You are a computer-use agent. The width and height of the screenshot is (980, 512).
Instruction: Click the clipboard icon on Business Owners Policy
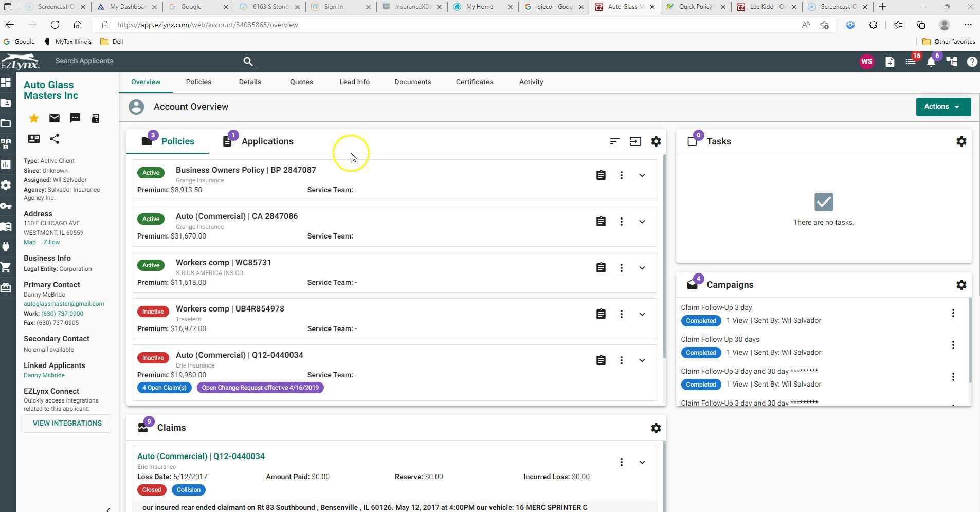click(x=601, y=175)
